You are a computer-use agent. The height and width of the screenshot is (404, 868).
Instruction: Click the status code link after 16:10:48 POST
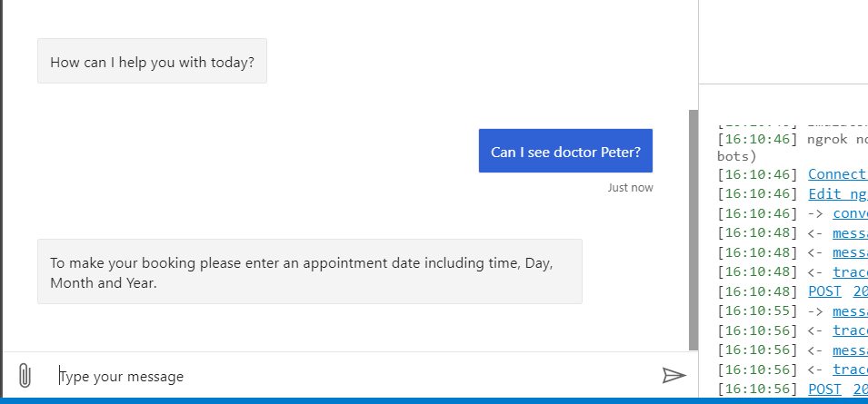click(860, 291)
